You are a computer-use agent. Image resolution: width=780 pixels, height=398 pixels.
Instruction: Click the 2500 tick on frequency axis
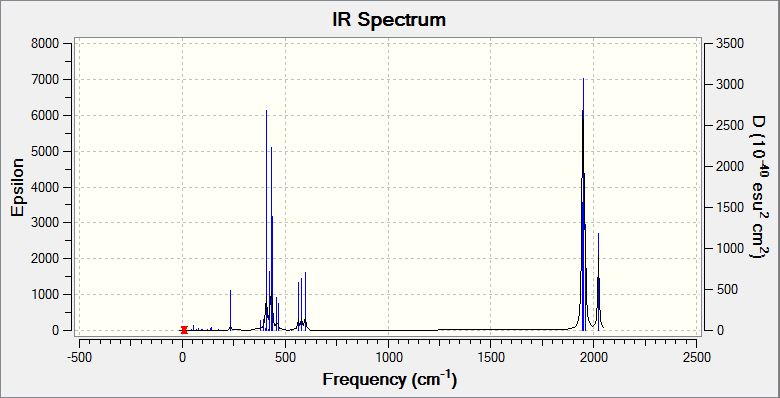(x=696, y=357)
